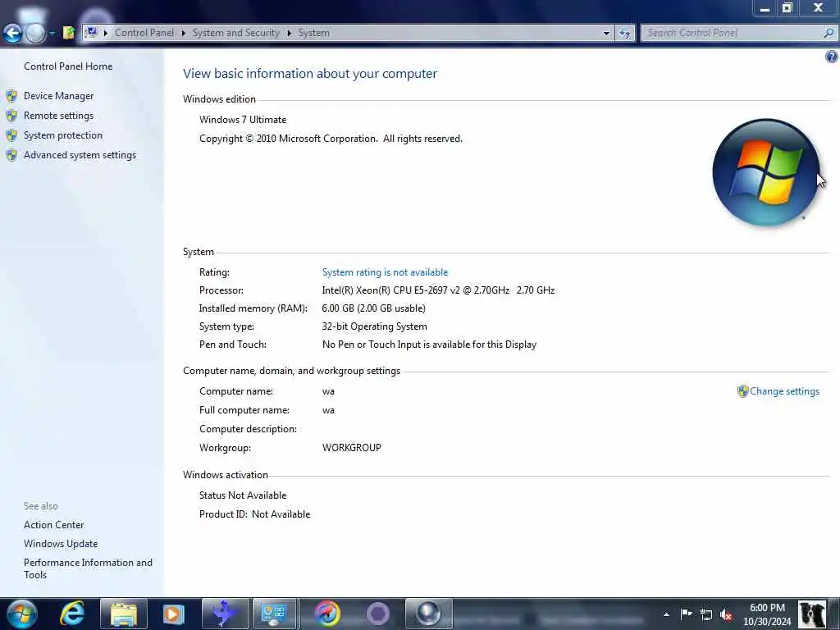Click the greyed Forward navigation button
This screenshot has height=630, width=840.
[x=35, y=33]
